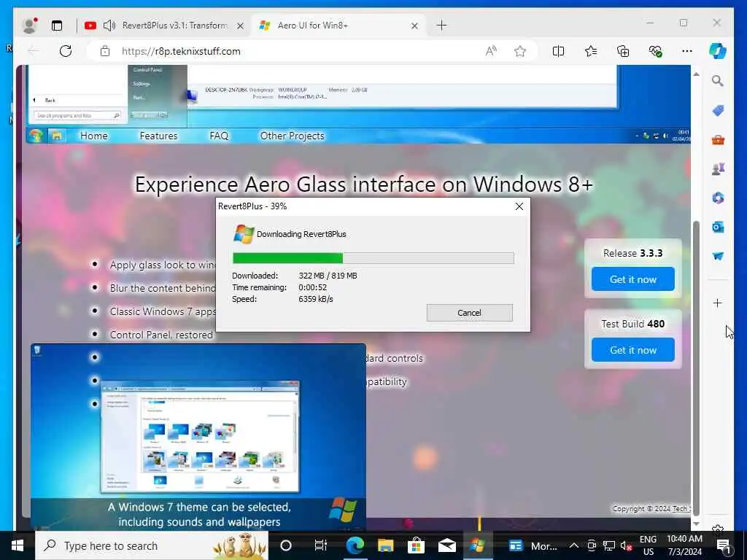Add this page to favorites star
The image size is (747, 560).
click(519, 51)
